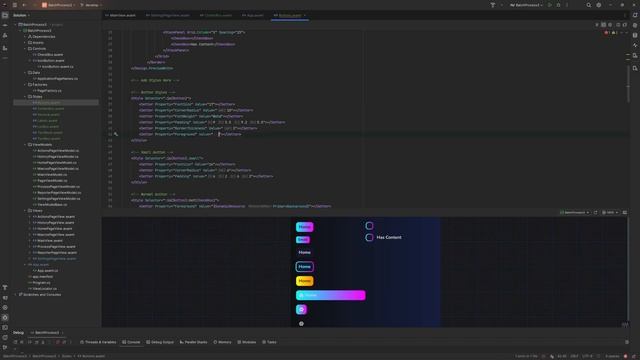
Task: Select MainView.axaml under Views
Action: click(x=48, y=240)
